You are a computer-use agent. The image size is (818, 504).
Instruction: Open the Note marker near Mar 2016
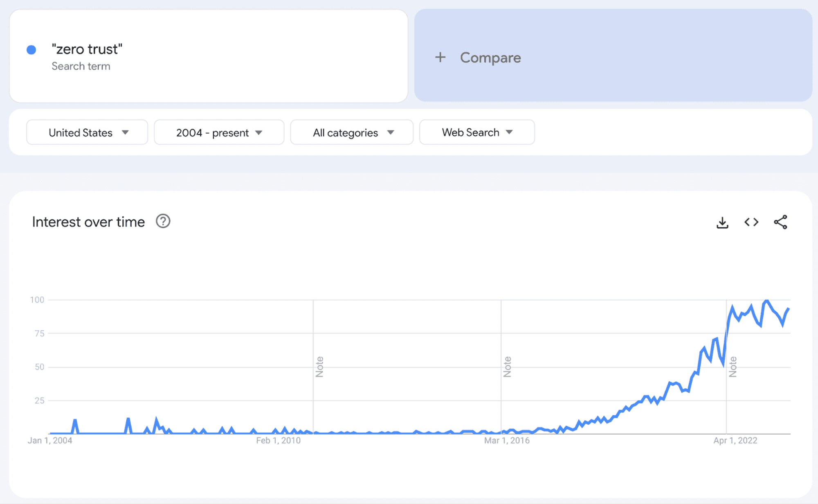508,366
